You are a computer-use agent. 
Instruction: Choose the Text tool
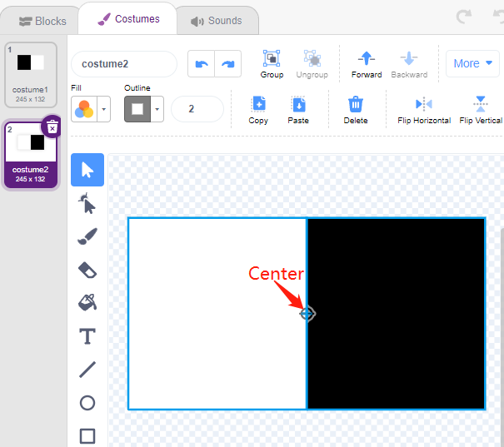(x=87, y=336)
